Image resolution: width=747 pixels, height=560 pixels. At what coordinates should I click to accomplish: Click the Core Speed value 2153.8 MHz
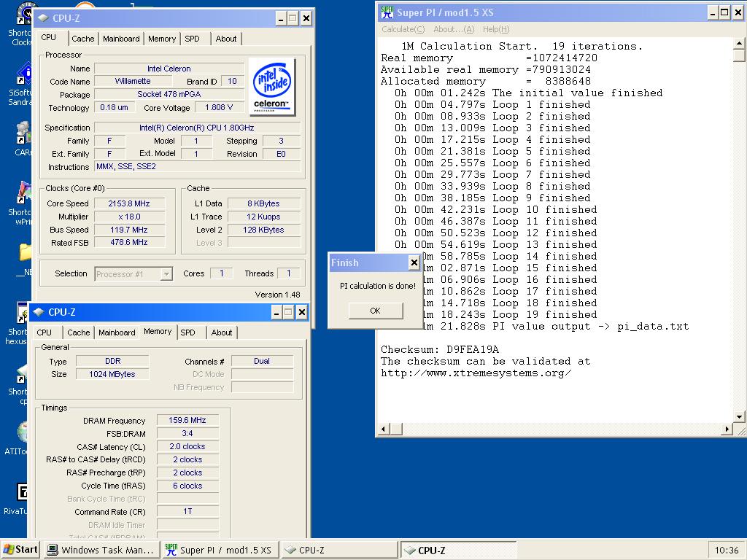pos(129,203)
